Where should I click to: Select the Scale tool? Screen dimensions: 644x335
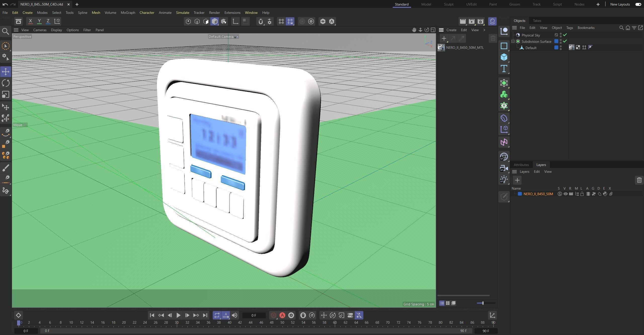coord(6,95)
